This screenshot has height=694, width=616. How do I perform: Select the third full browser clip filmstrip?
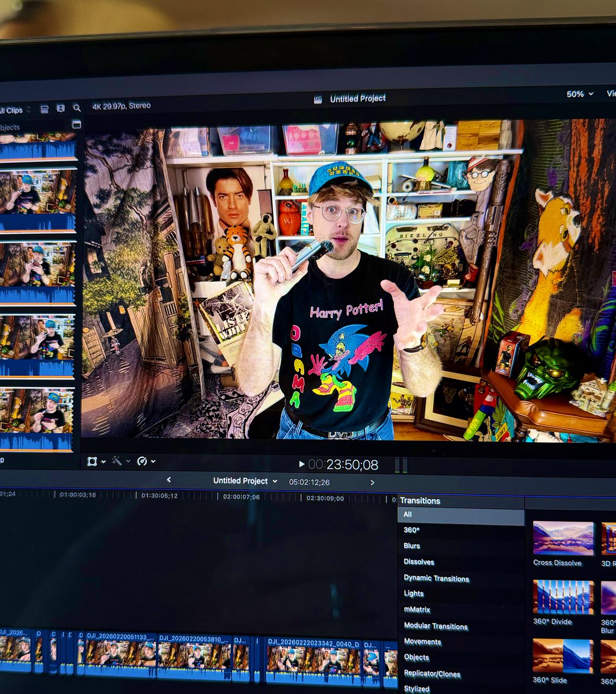click(37, 346)
